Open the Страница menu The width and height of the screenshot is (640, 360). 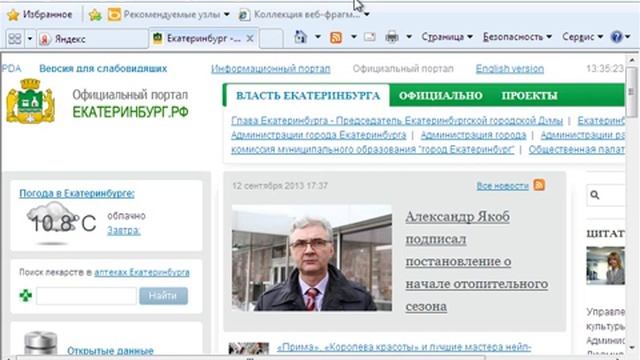(447, 37)
